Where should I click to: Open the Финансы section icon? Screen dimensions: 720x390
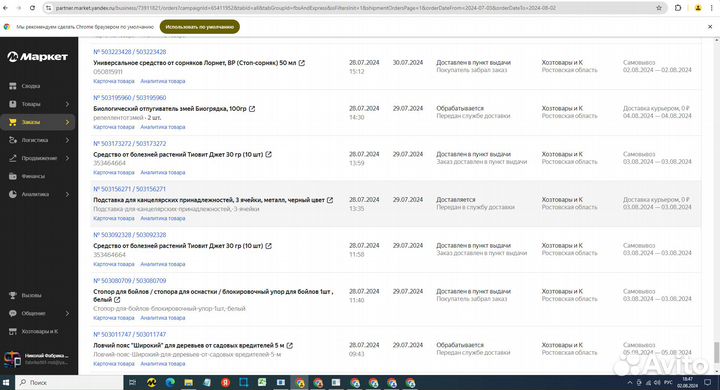[13, 176]
